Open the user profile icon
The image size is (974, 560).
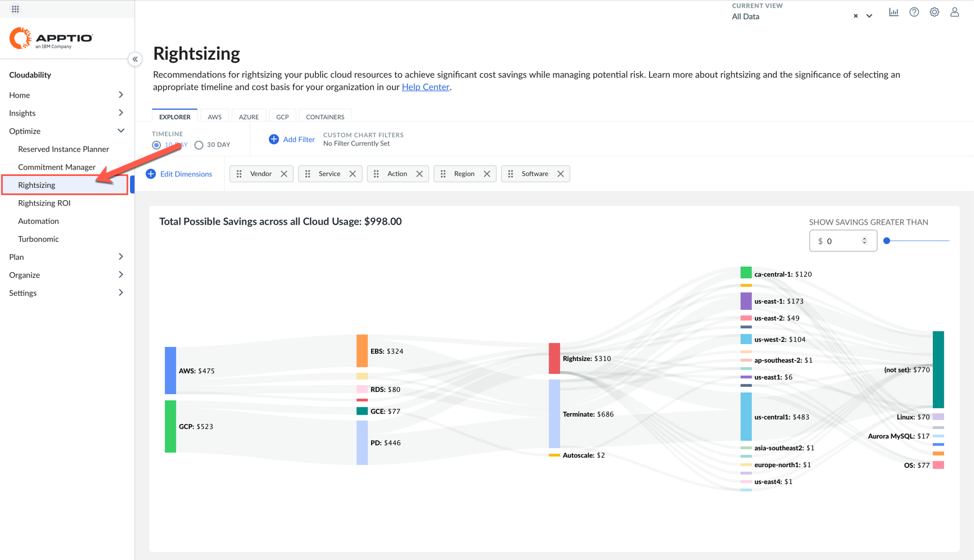point(954,12)
